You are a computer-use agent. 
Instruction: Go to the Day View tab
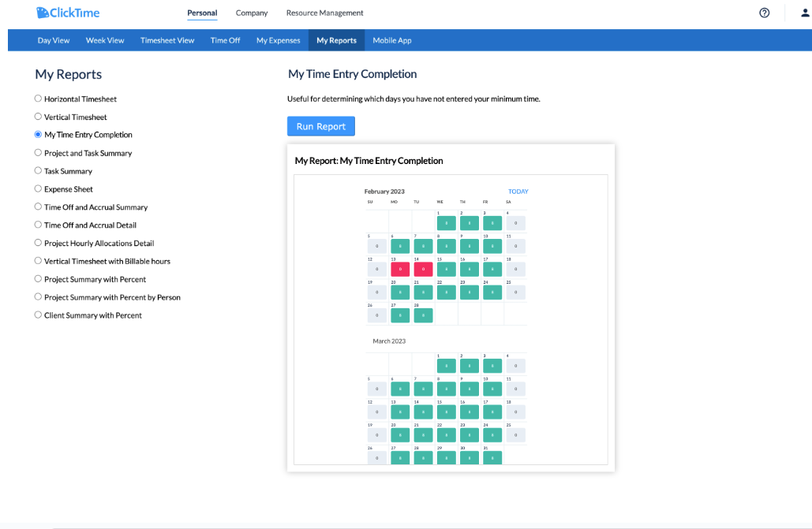53,39
